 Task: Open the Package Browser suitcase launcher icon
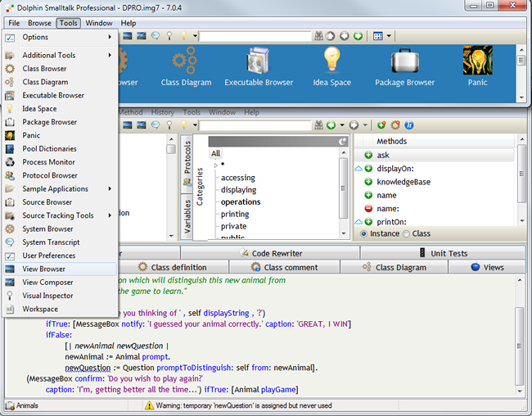(x=404, y=66)
